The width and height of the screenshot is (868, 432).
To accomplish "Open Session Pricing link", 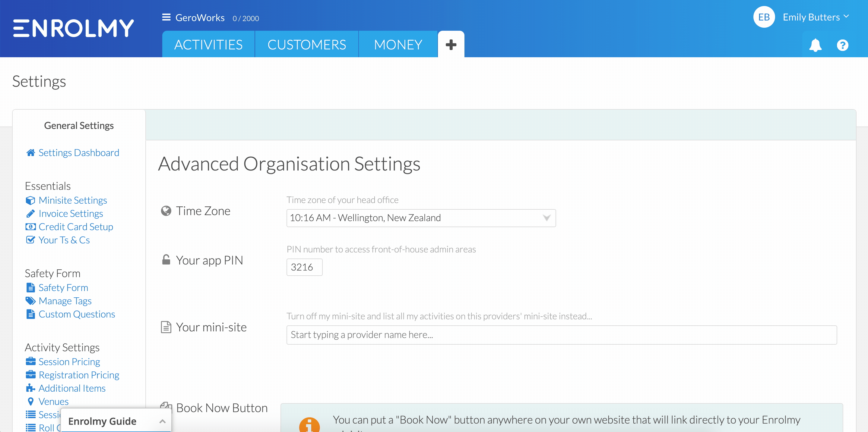I will (69, 361).
